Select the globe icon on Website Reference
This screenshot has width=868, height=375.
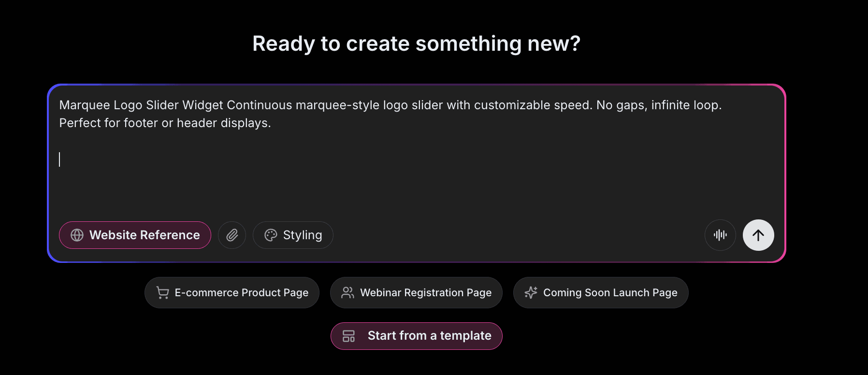pyautogui.click(x=76, y=235)
